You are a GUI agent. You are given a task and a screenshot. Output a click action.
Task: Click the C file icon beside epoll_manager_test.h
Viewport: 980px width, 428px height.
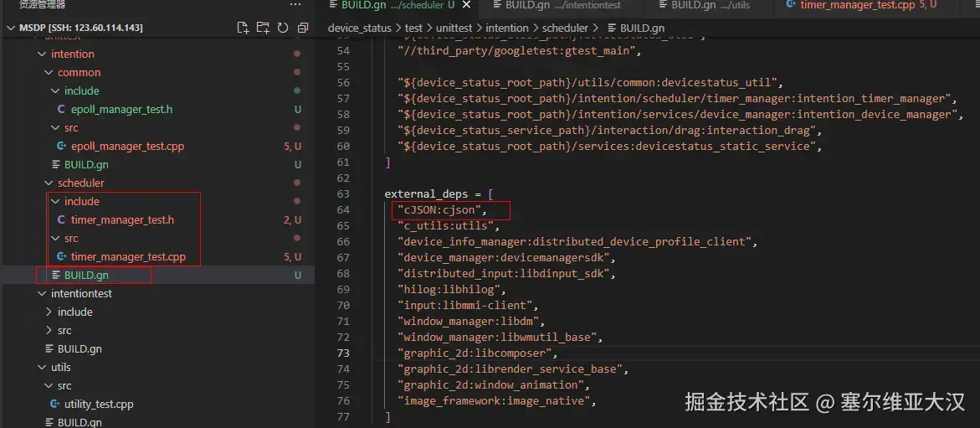60,110
